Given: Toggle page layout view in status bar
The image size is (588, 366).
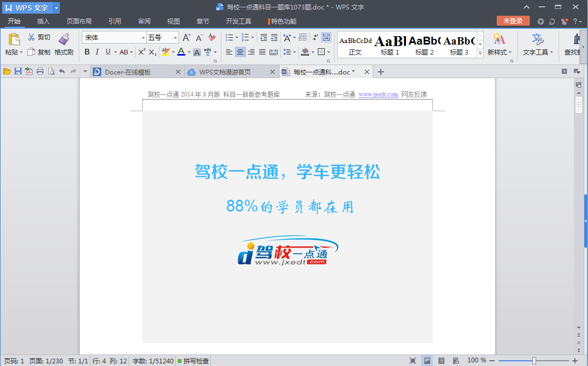Looking at the screenshot, I should (427, 361).
